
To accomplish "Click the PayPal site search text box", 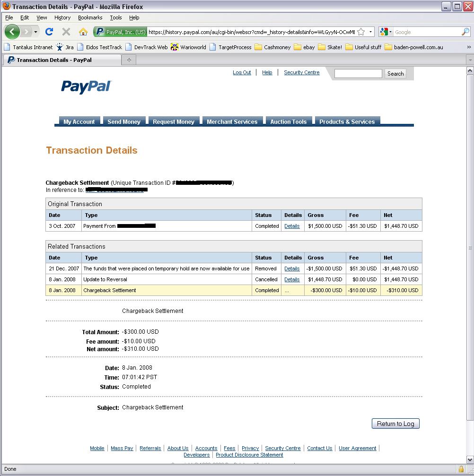I will coord(358,73).
